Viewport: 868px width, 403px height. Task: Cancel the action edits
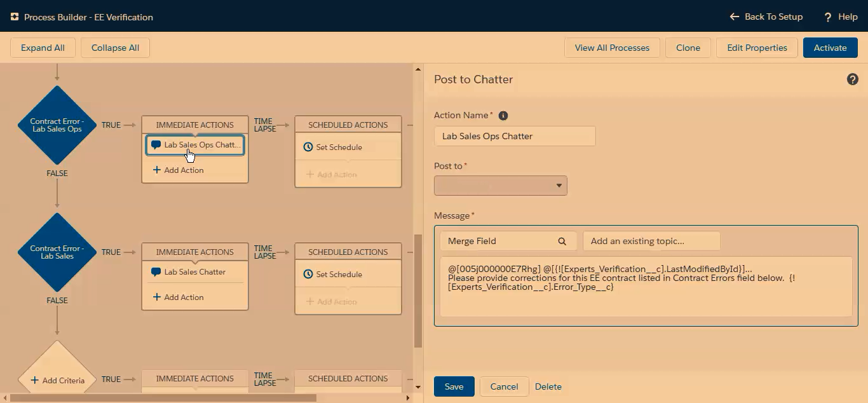[505, 386]
